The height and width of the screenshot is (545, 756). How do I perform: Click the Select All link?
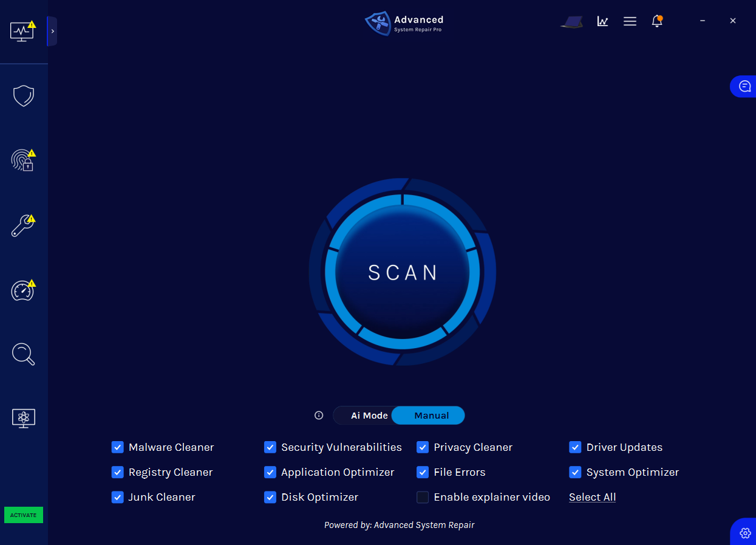pos(593,497)
